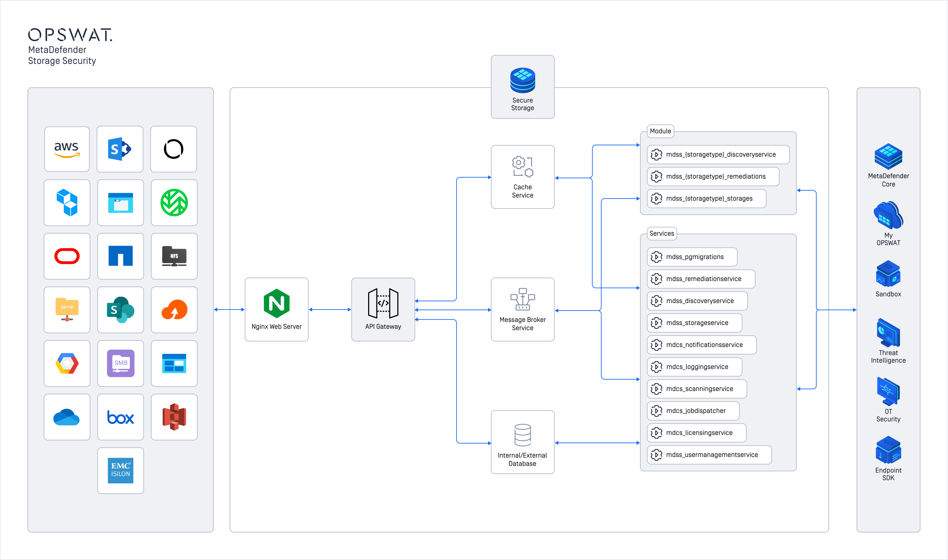Click the Services group label

point(661,233)
